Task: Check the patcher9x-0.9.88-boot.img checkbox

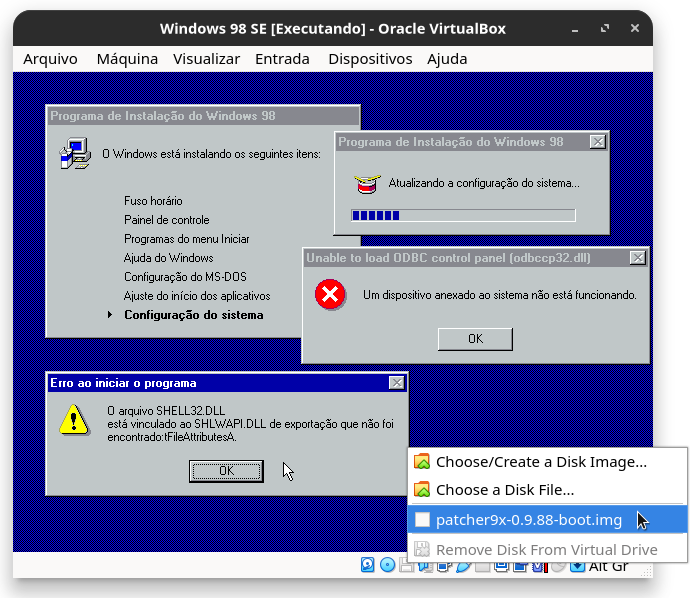Action: pyautogui.click(x=422, y=520)
